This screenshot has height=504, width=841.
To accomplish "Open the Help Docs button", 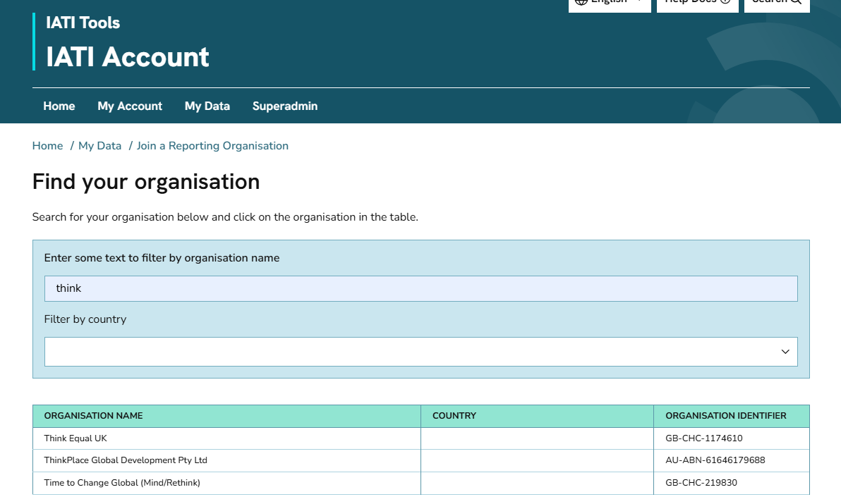I will (697, 3).
